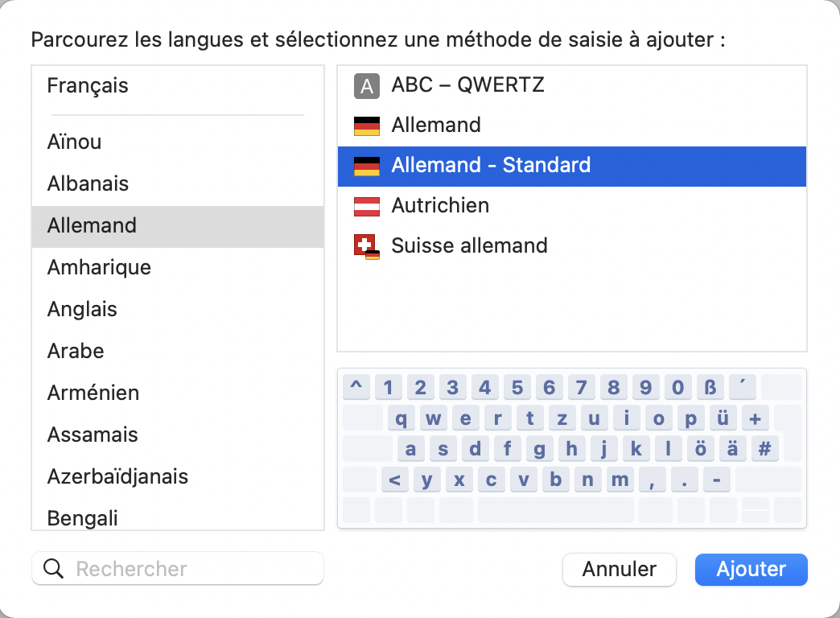Click the magnifying glass search icon
840x618 pixels.
54,569
